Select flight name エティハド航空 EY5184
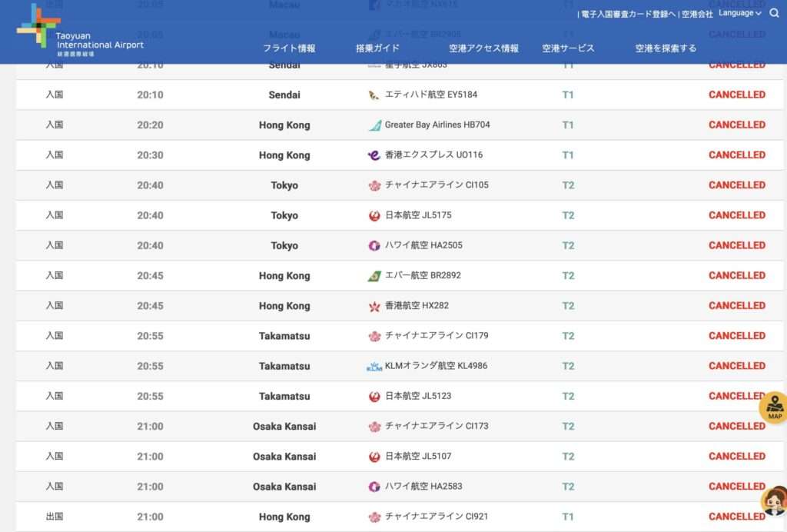The width and height of the screenshot is (787, 532). tap(431, 95)
